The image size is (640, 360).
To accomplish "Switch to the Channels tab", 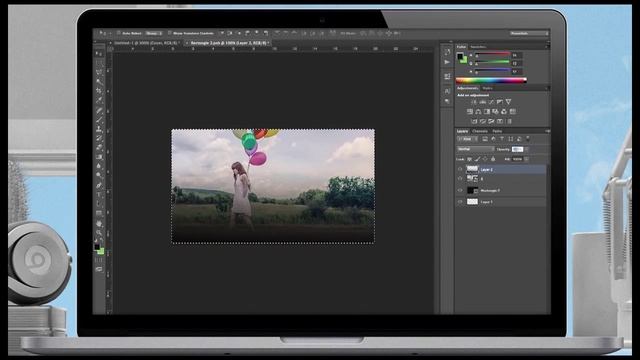I will (x=480, y=131).
